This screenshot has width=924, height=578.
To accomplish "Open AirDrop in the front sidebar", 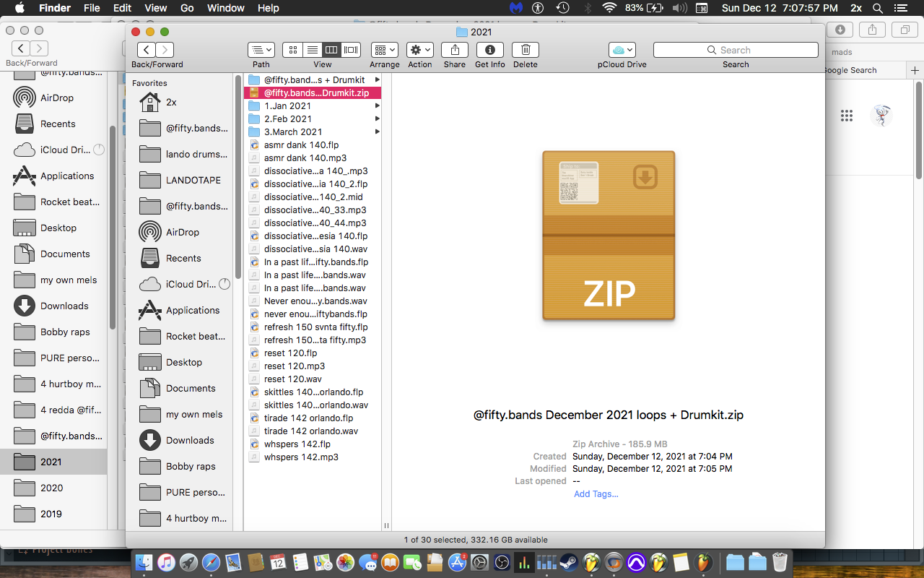I will coord(182,232).
